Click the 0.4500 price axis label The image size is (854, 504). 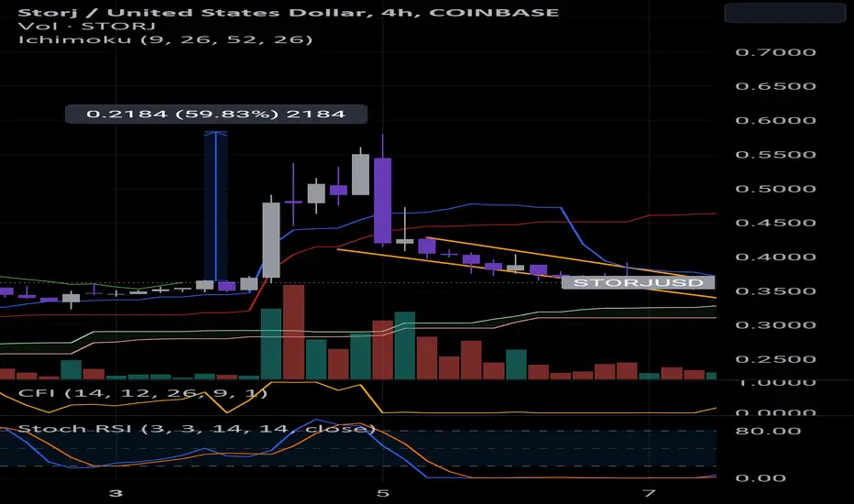click(775, 223)
